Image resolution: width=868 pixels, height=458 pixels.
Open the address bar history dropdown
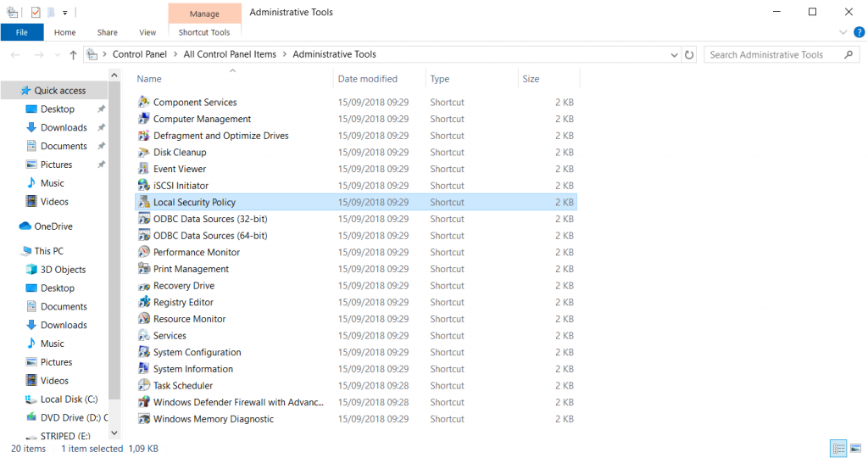click(674, 54)
